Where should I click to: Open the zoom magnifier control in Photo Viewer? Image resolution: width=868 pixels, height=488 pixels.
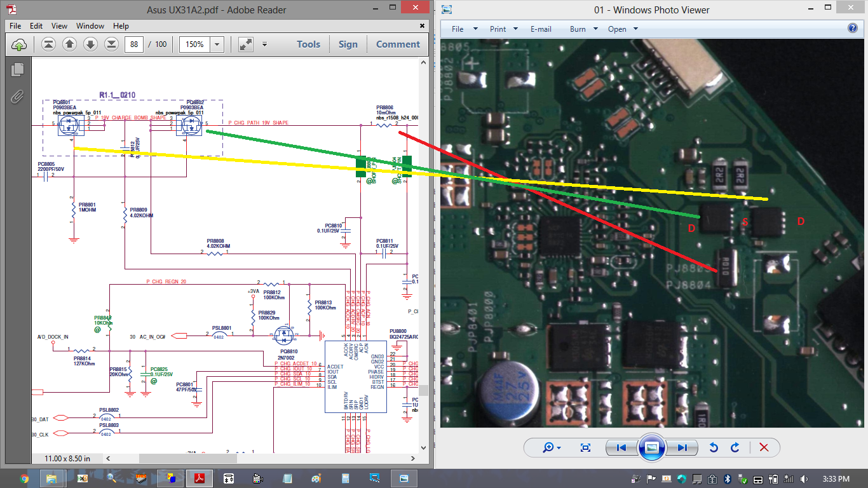click(552, 448)
